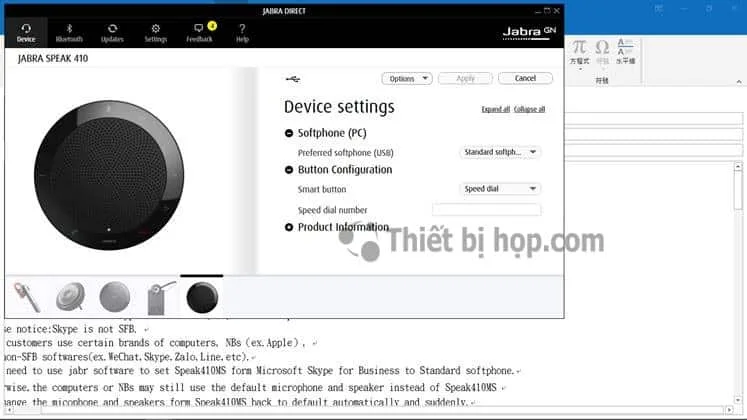Open the Device tab in Jabra Direct

point(26,33)
